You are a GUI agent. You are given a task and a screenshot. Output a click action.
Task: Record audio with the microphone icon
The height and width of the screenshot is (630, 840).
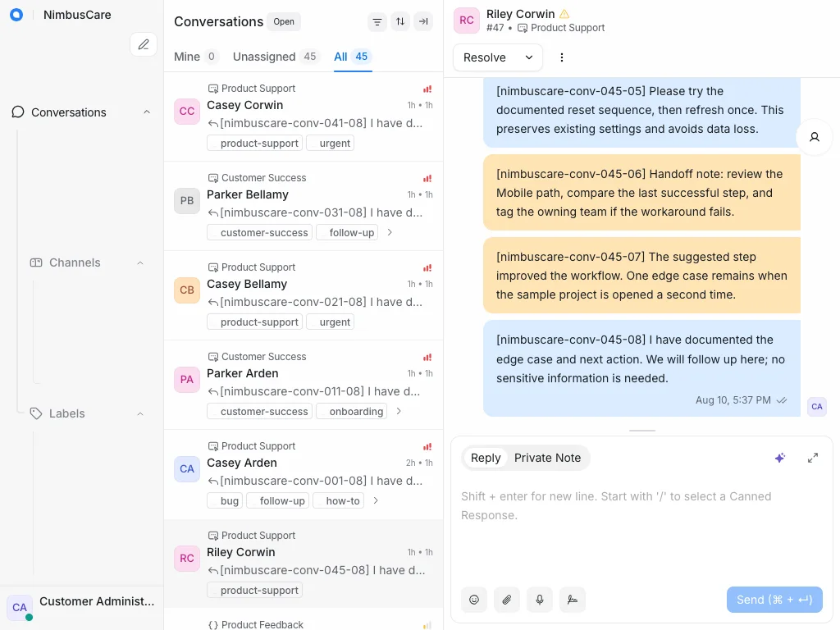click(540, 600)
